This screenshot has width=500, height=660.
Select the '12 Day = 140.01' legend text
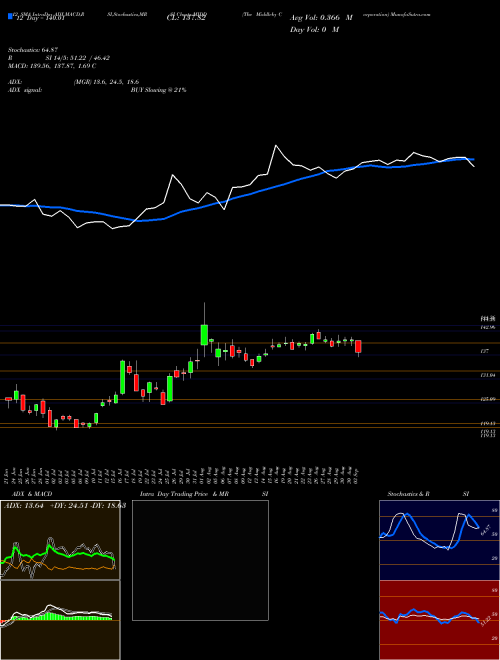click(40, 18)
